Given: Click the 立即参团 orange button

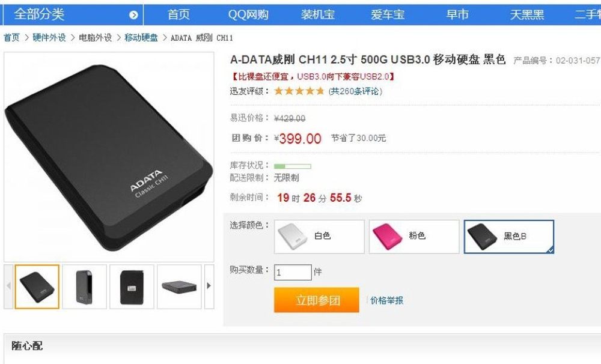Looking at the screenshot, I should click(x=317, y=300).
